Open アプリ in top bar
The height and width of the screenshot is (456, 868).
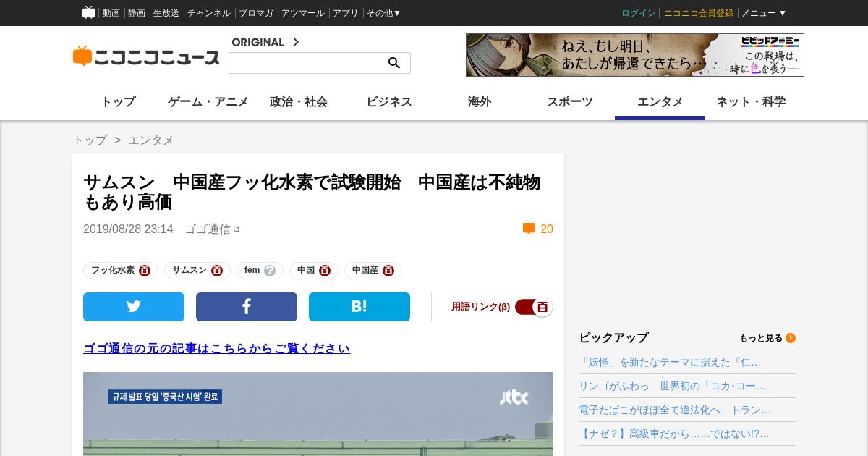[x=346, y=13]
